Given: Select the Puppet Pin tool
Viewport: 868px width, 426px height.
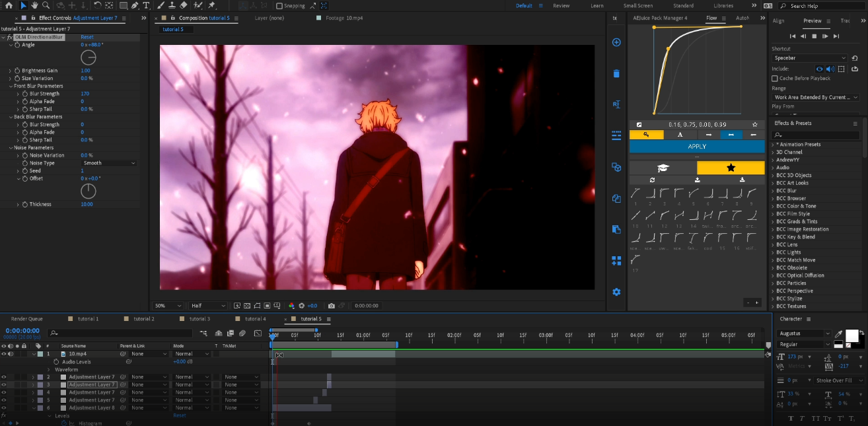Looking at the screenshot, I should [x=213, y=5].
